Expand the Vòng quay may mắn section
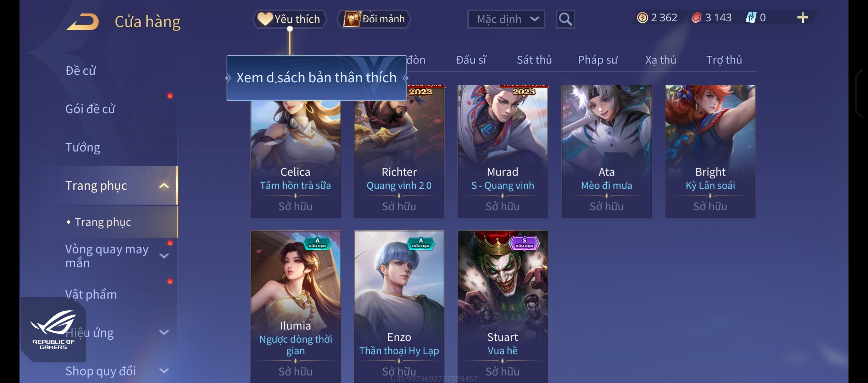 click(164, 256)
